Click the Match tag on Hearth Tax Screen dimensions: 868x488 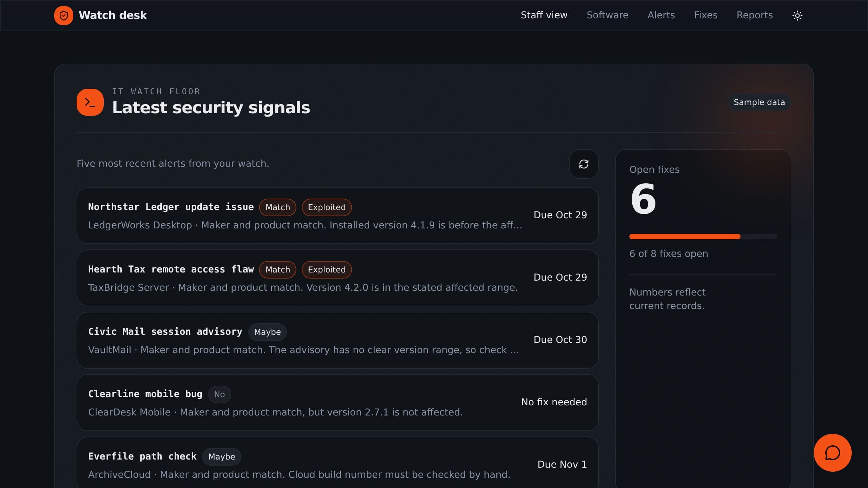tap(278, 270)
